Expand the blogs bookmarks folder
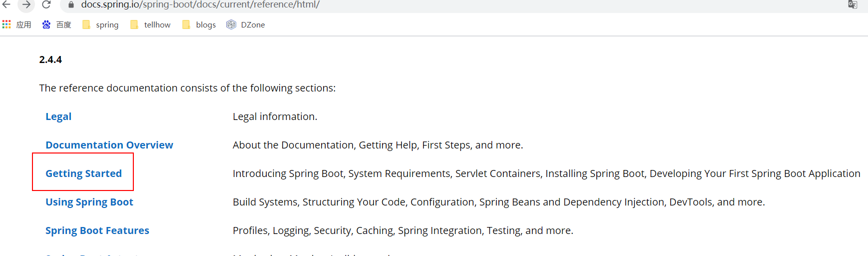The width and height of the screenshot is (868, 256). click(x=199, y=24)
